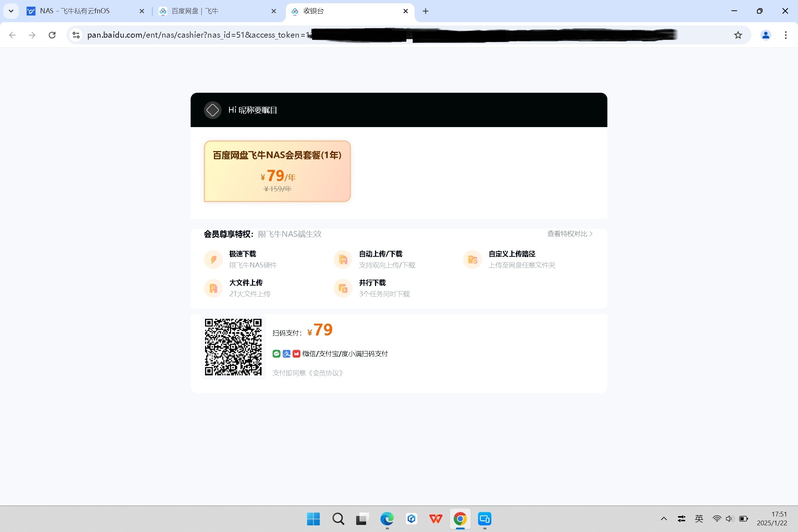Image resolution: width=798 pixels, height=532 pixels.
Task: Click the 并行下载 privilege icon
Action: (343, 288)
